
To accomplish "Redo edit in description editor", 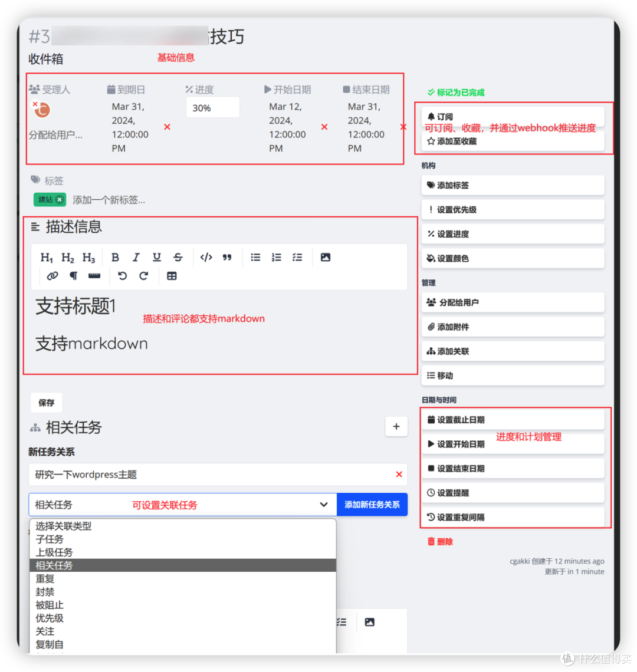I will coord(143,276).
